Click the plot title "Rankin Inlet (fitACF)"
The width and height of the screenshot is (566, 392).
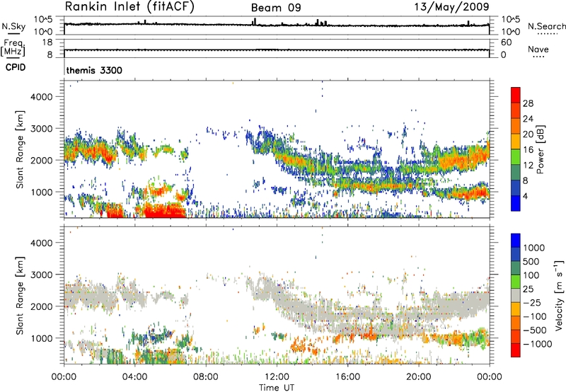pyautogui.click(x=129, y=6)
